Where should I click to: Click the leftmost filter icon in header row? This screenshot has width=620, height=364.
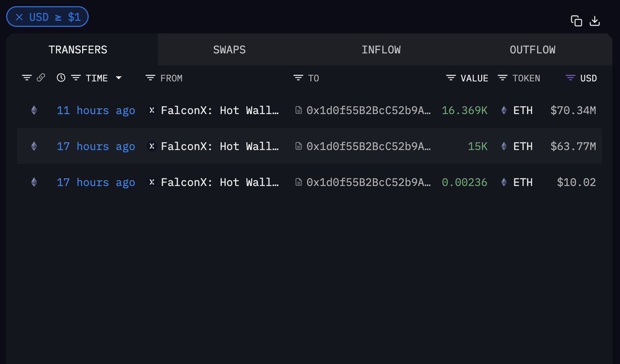pos(27,78)
